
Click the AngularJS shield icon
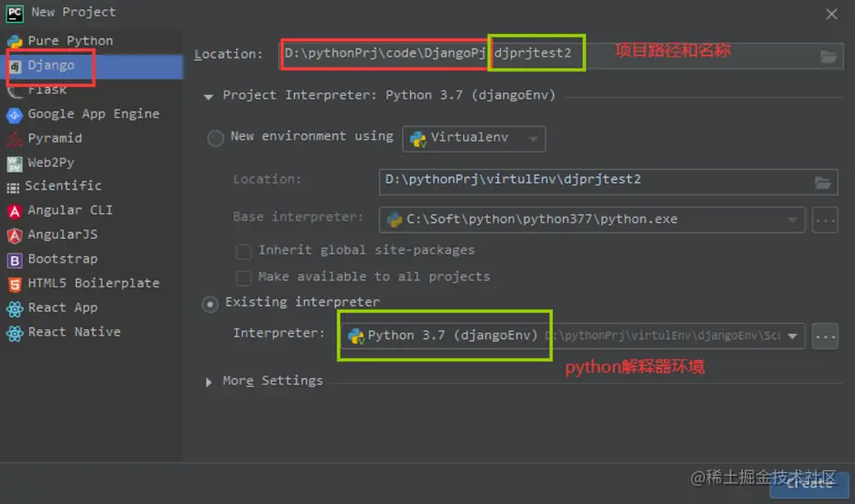(x=15, y=236)
